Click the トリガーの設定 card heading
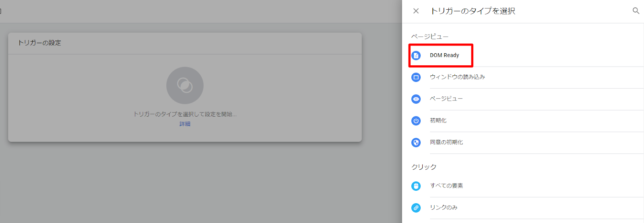The image size is (644, 223). point(39,43)
